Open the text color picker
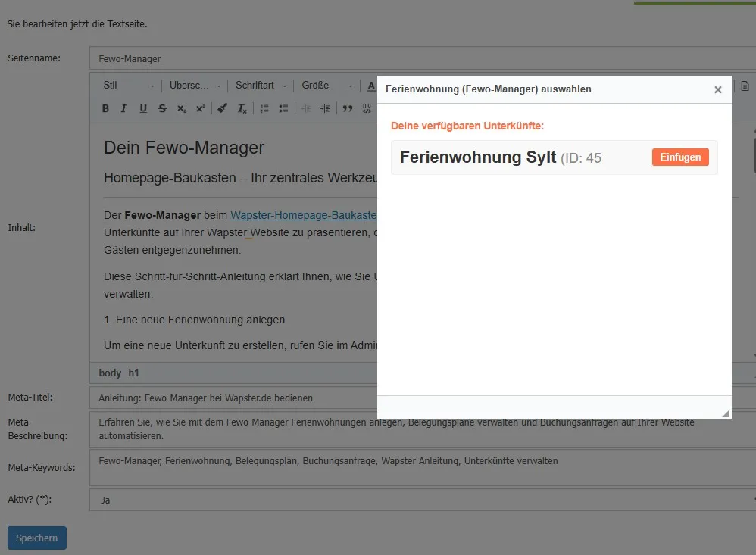Image resolution: width=756 pixels, height=555 pixels. pos(370,86)
